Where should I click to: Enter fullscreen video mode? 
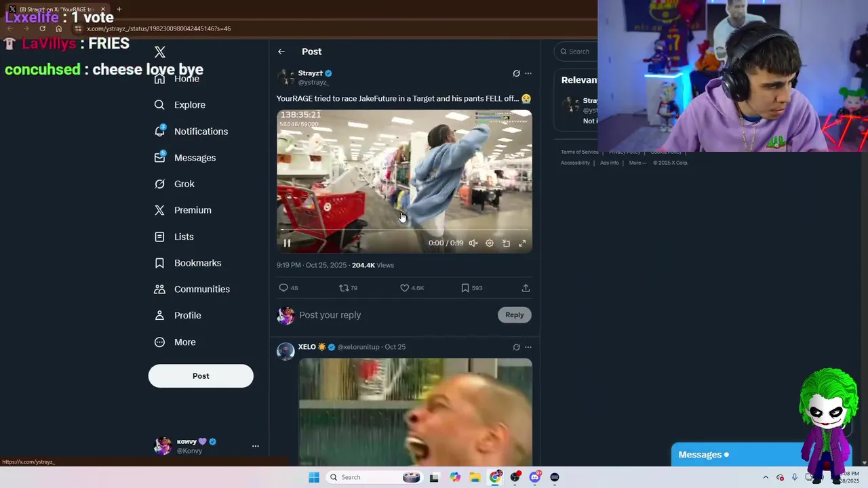[x=522, y=243]
